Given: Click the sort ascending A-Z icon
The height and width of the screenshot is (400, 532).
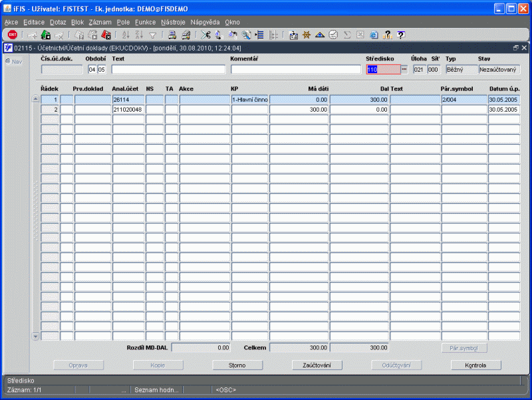Looking at the screenshot, I should (126, 35).
